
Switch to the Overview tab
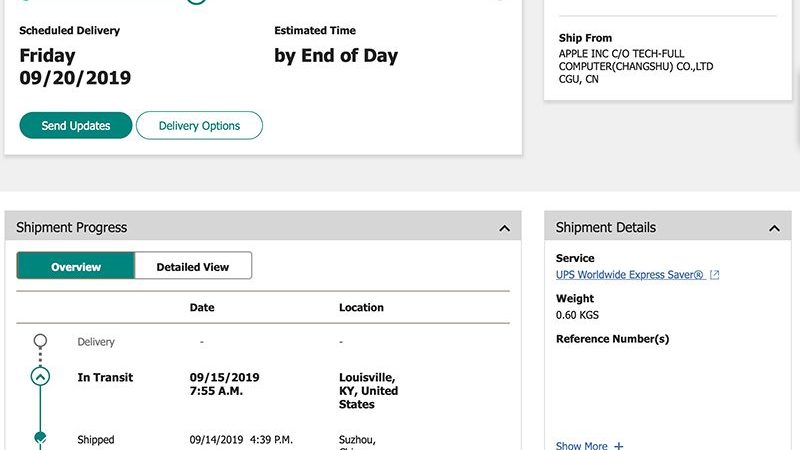click(76, 267)
